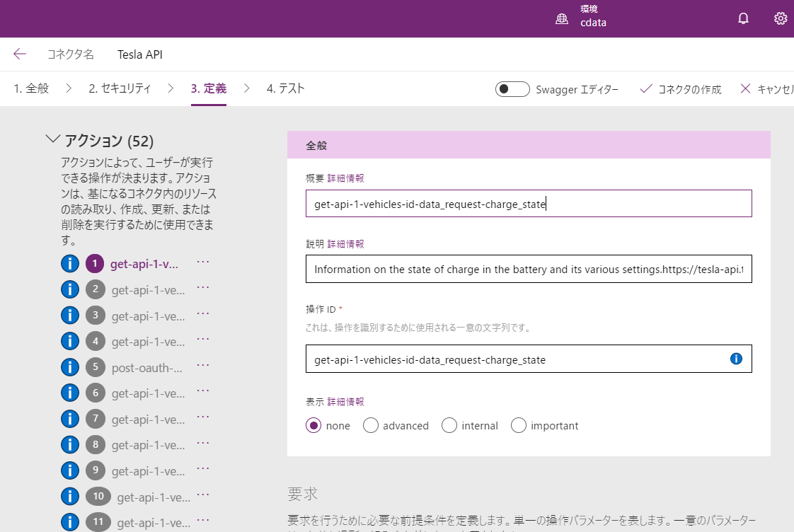Viewport: 794px width, 532px height.
Task: Open 詳細情報 link next to 説明
Action: [346, 244]
